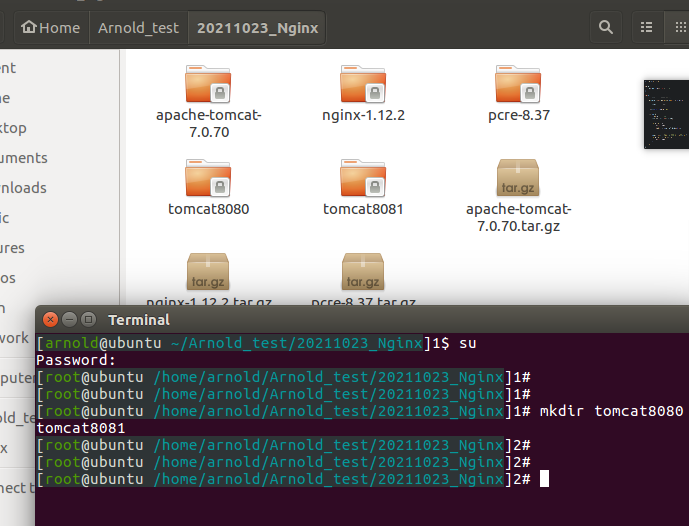Switch to grid view icon
The width and height of the screenshot is (689, 526).
click(x=680, y=28)
